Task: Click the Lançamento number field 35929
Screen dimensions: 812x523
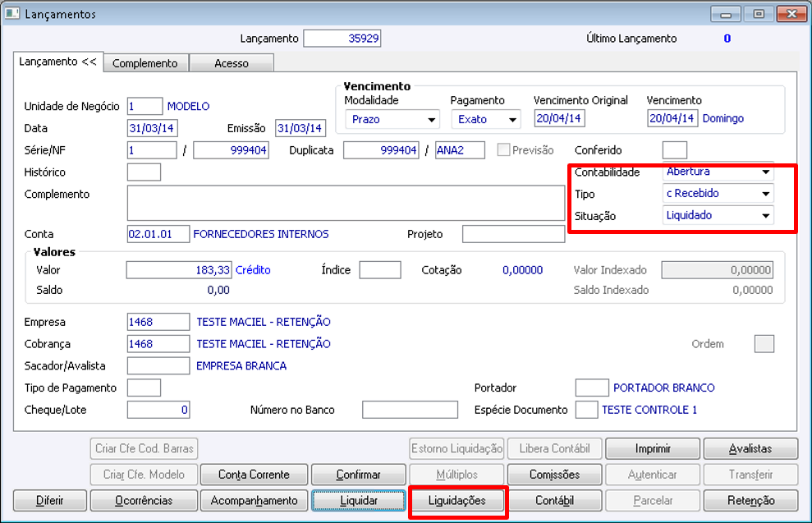Action: point(342,39)
